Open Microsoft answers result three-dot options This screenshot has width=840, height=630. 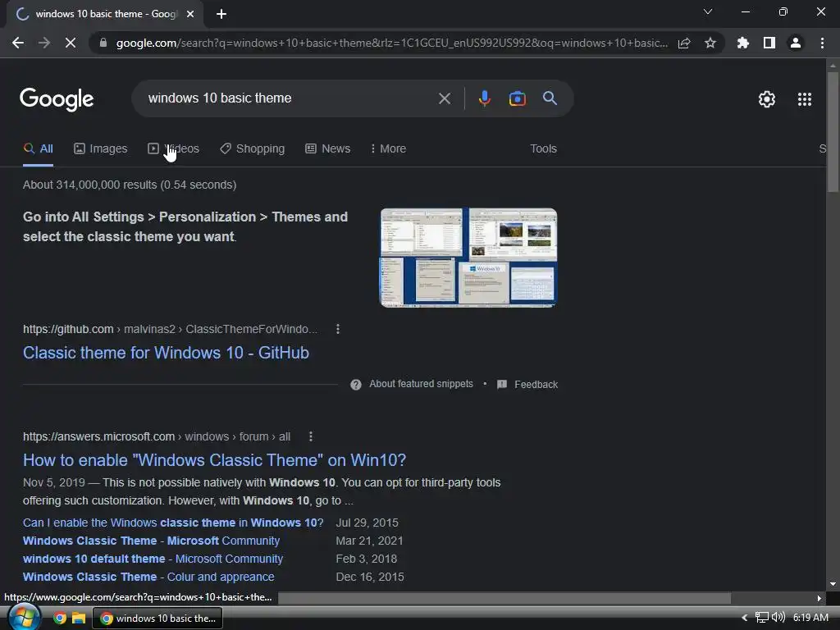click(311, 436)
